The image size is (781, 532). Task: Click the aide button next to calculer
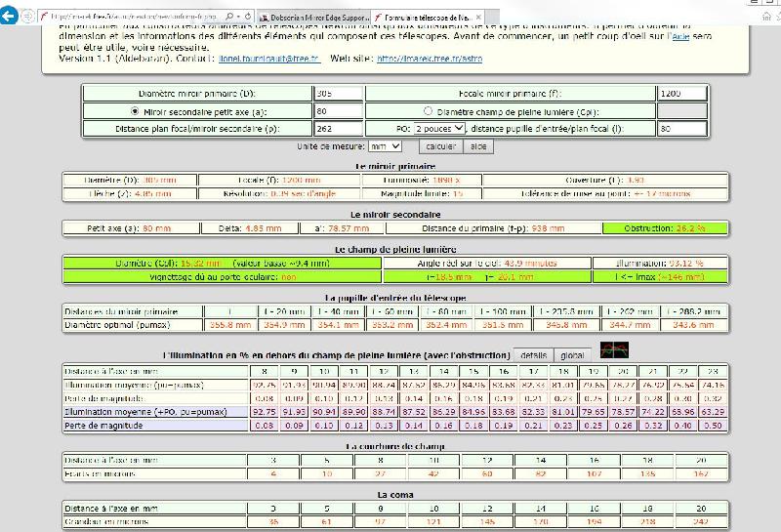[x=478, y=146]
